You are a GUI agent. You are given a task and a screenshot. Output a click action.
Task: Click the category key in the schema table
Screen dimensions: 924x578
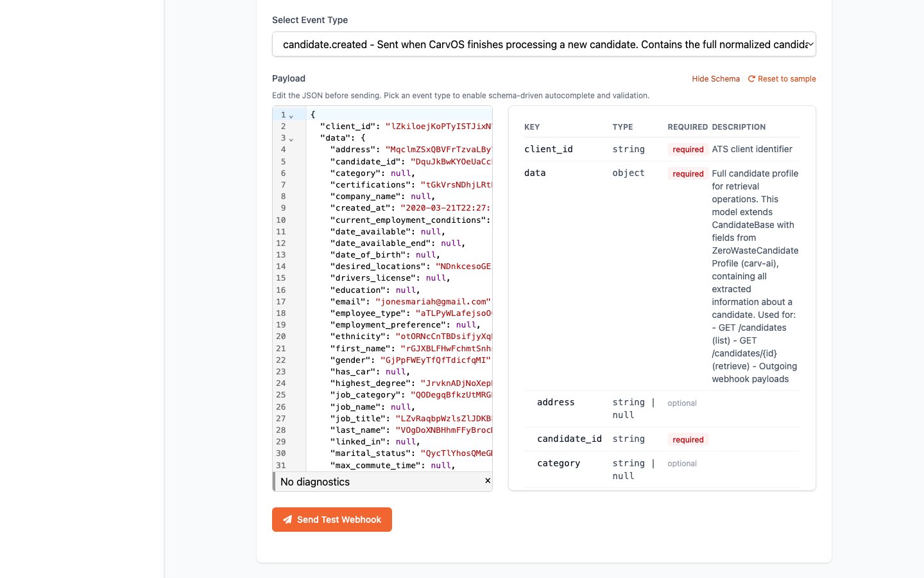point(558,463)
